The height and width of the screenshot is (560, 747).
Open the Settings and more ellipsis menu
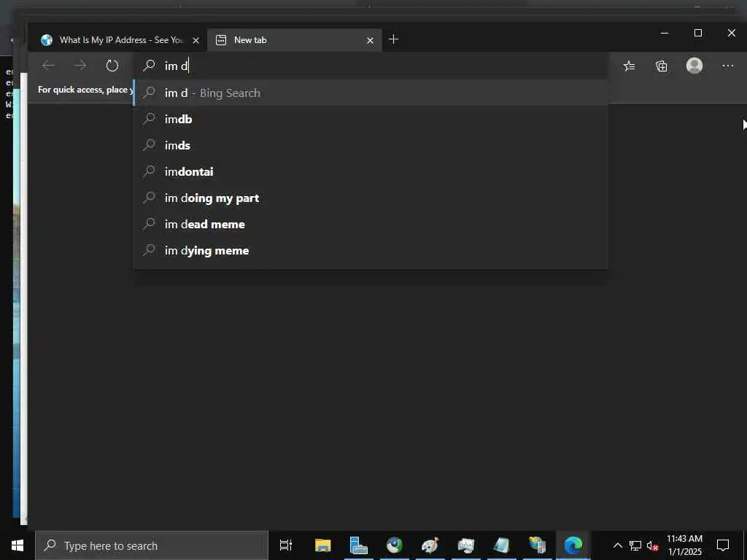pos(728,66)
